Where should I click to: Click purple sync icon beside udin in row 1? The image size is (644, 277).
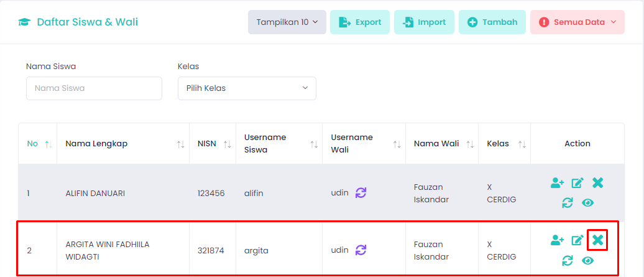(x=361, y=193)
